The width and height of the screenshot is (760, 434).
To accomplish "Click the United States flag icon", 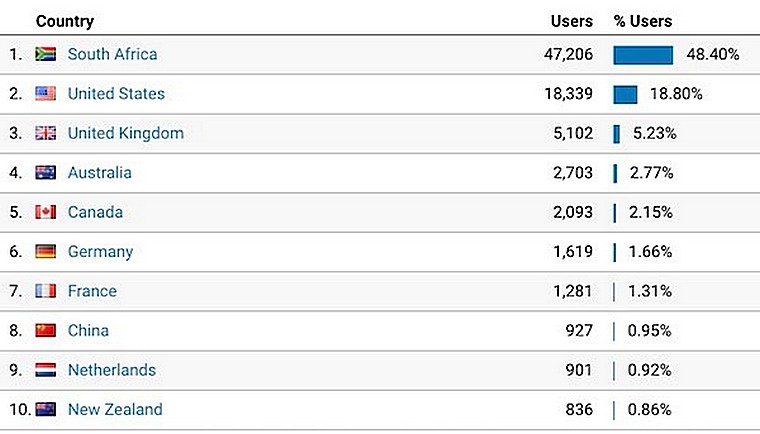I will click(x=46, y=93).
